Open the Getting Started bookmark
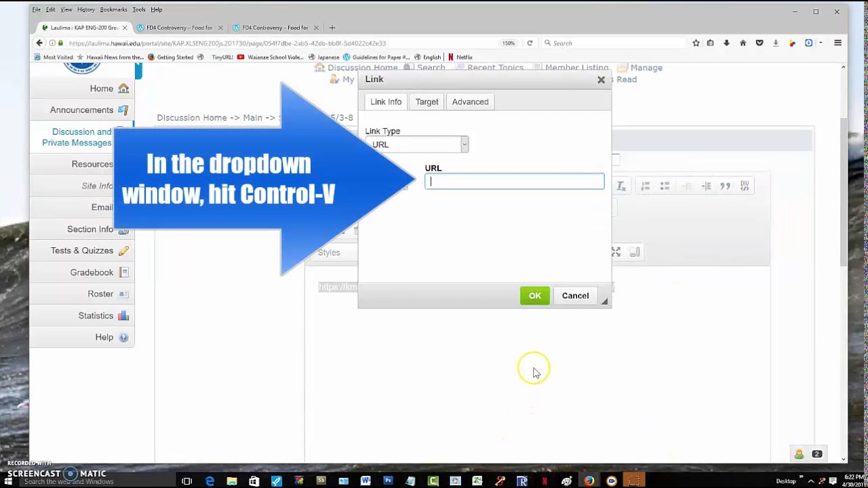868x488 pixels. click(x=170, y=57)
